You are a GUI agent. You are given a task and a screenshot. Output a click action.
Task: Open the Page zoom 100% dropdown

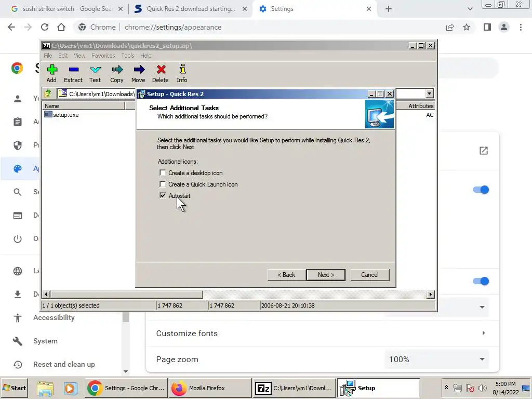436,360
